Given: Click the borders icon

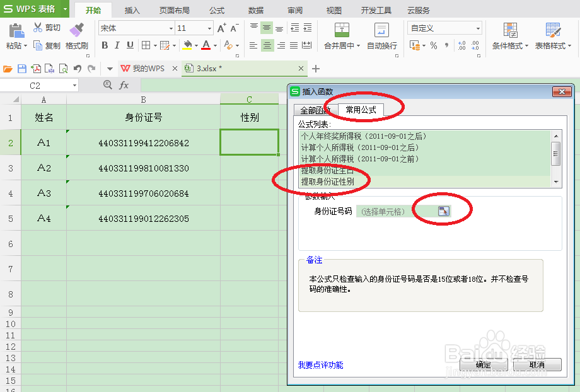Looking at the screenshot, I should 146,45.
